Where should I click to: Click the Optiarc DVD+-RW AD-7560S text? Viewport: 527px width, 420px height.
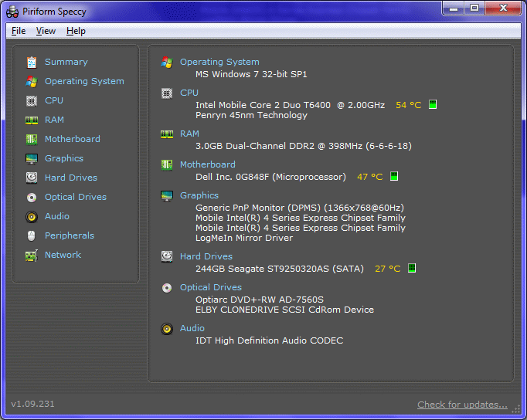pyautogui.click(x=260, y=300)
